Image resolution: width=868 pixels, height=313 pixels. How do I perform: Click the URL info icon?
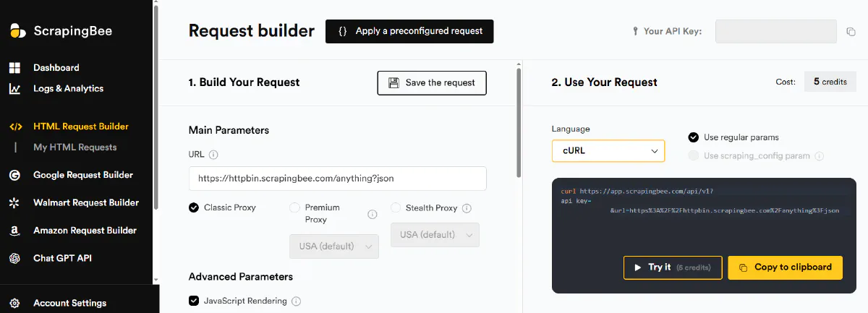(213, 155)
